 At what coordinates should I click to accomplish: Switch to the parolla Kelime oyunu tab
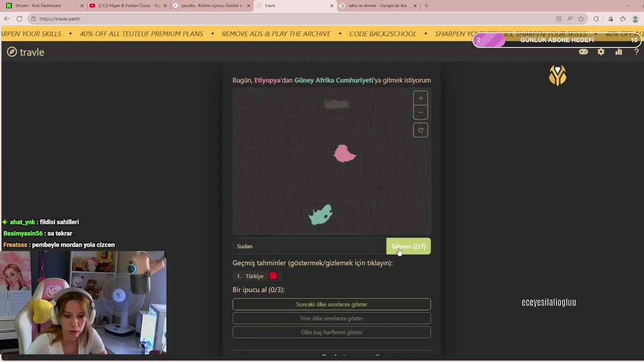(x=210, y=6)
